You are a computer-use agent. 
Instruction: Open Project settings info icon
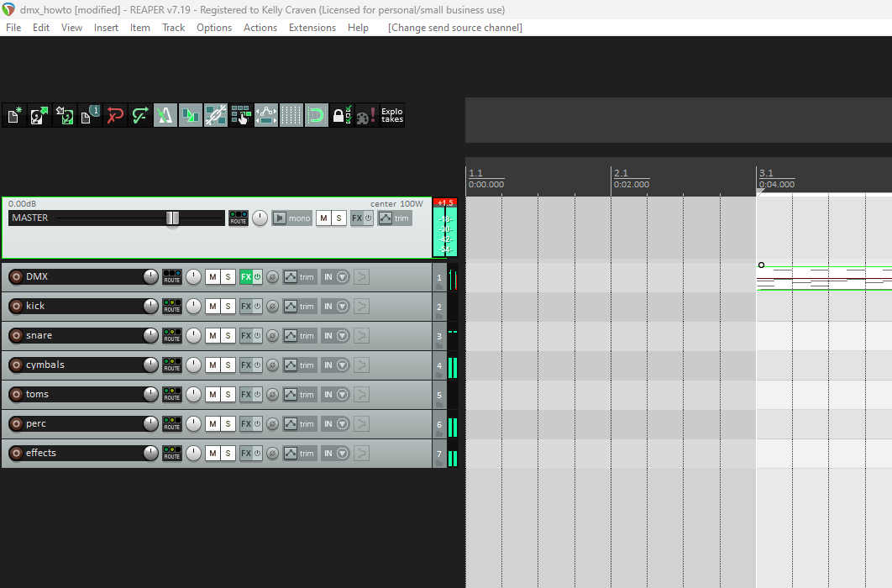click(89, 115)
